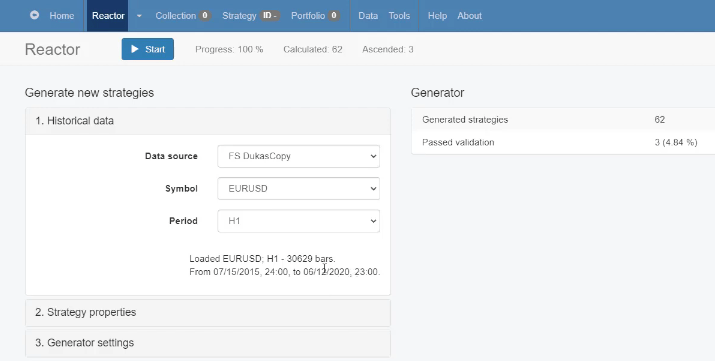This screenshot has width=715, height=361.
Task: Click the Generated strategies row
Action: [x=563, y=119]
